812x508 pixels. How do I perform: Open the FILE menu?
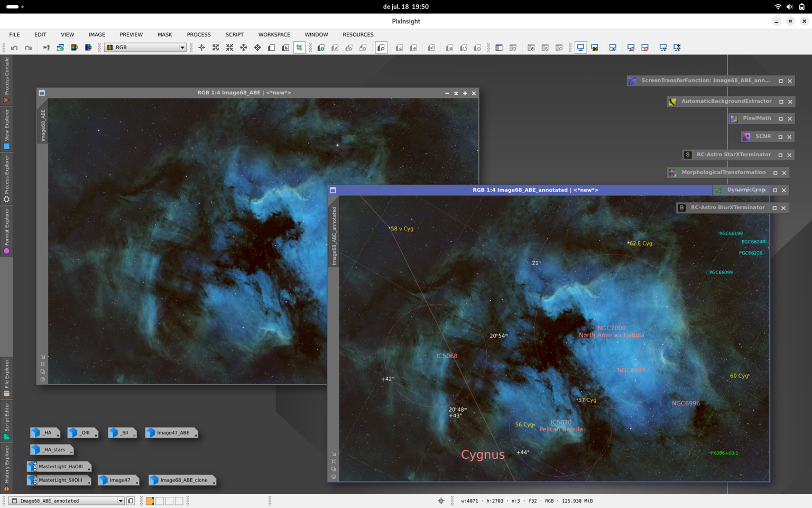15,34
